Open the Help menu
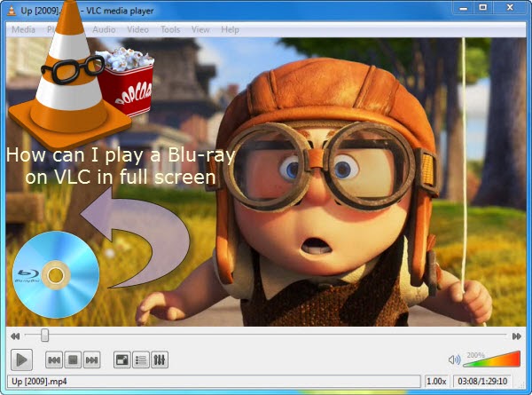Image resolution: width=532 pixels, height=395 pixels. [x=230, y=30]
